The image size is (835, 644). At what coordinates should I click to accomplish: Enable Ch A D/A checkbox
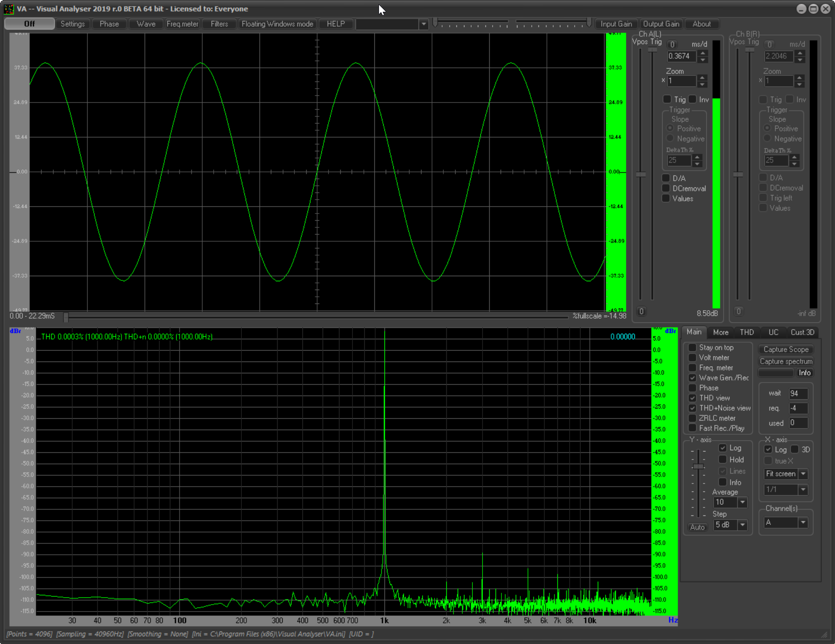coord(666,178)
